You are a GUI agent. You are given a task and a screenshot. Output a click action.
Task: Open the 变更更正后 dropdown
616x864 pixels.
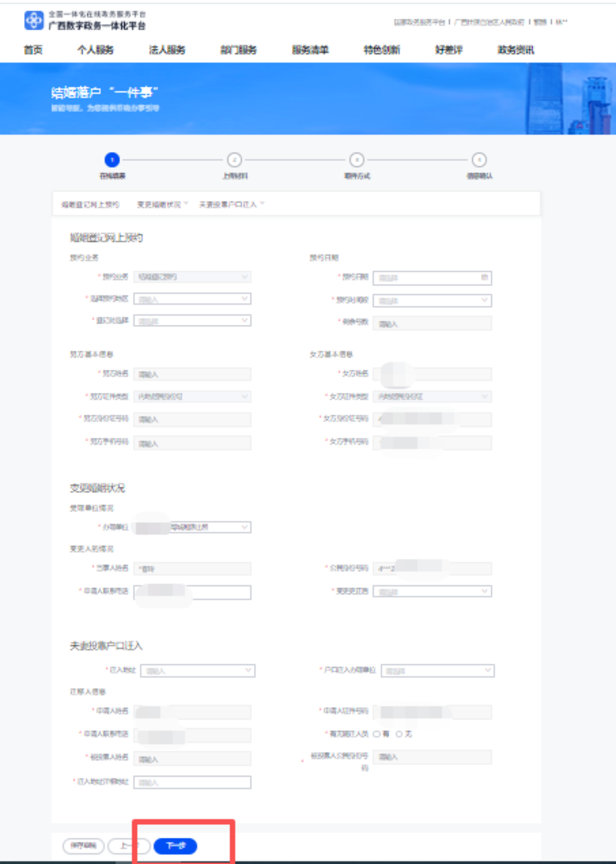[432, 591]
